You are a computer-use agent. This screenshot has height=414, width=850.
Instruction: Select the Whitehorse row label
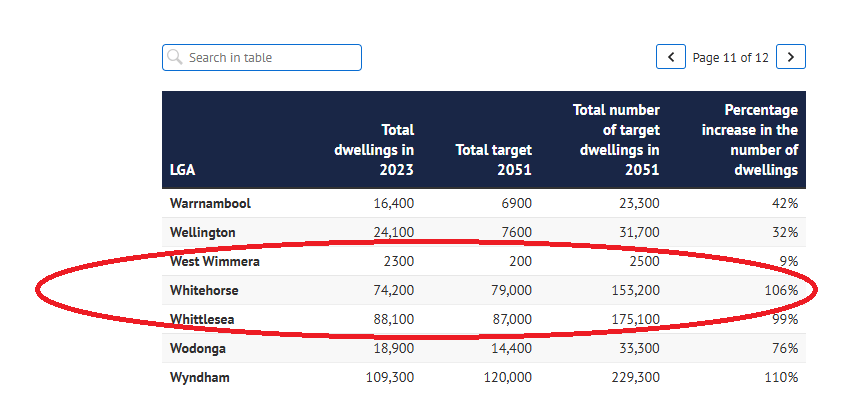[x=204, y=290]
